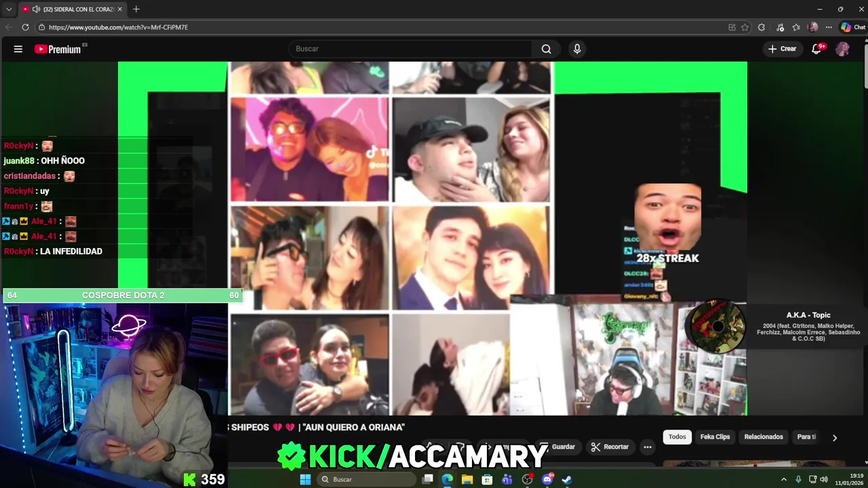Select the Todos filter chip
868x488 pixels.
pos(677,437)
